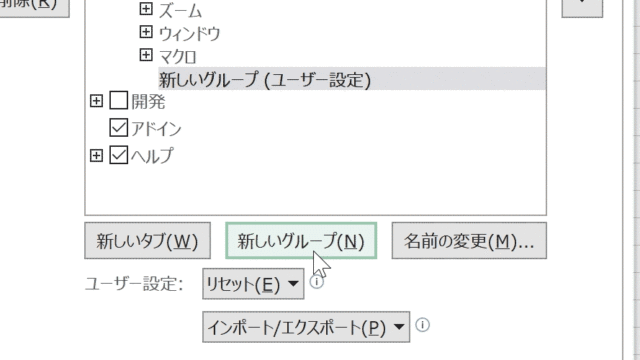
Task: Click the 新しいグループ(N) button
Action: pos(301,241)
